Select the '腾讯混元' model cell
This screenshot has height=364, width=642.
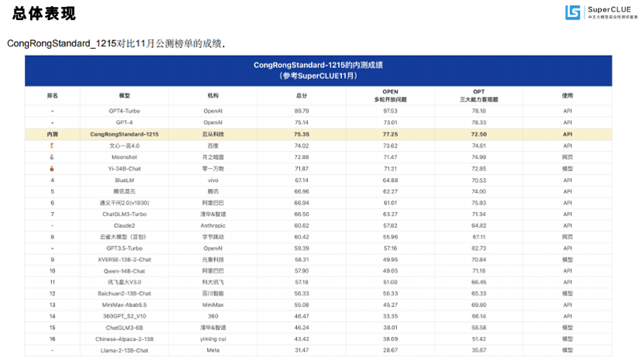pyautogui.click(x=125, y=191)
